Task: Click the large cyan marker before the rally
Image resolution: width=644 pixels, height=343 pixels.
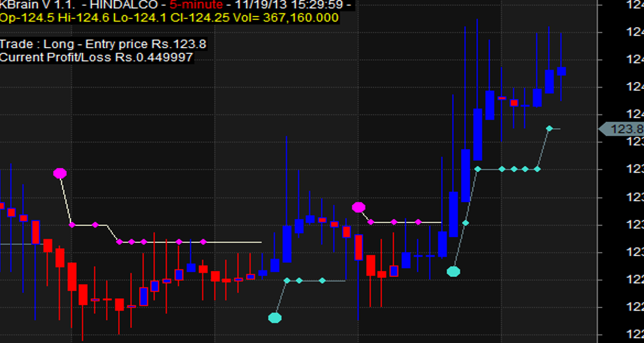Action: pyautogui.click(x=453, y=271)
